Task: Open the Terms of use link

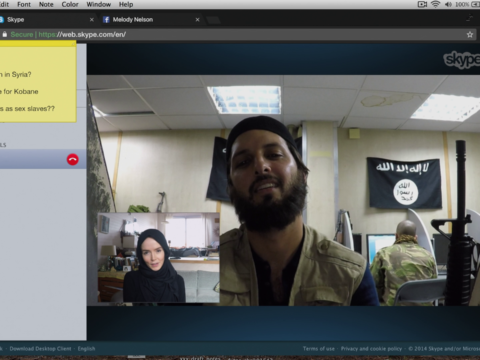Action: [x=319, y=349]
